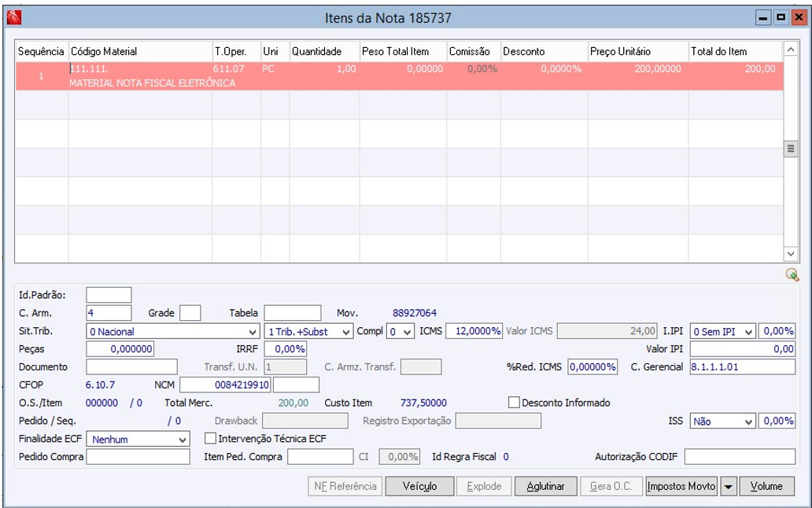Maximize the Itens da Nota window
This screenshot has height=508, width=812.
tap(781, 17)
